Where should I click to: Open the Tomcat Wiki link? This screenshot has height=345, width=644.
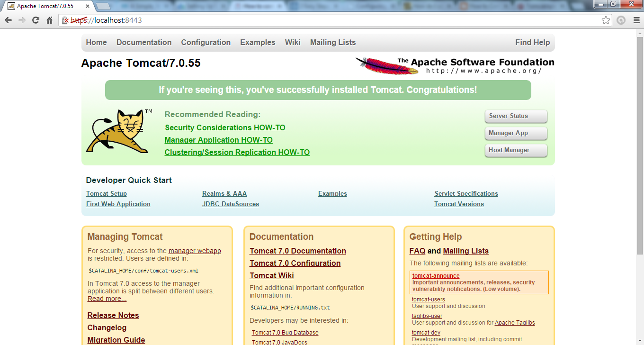(x=272, y=275)
